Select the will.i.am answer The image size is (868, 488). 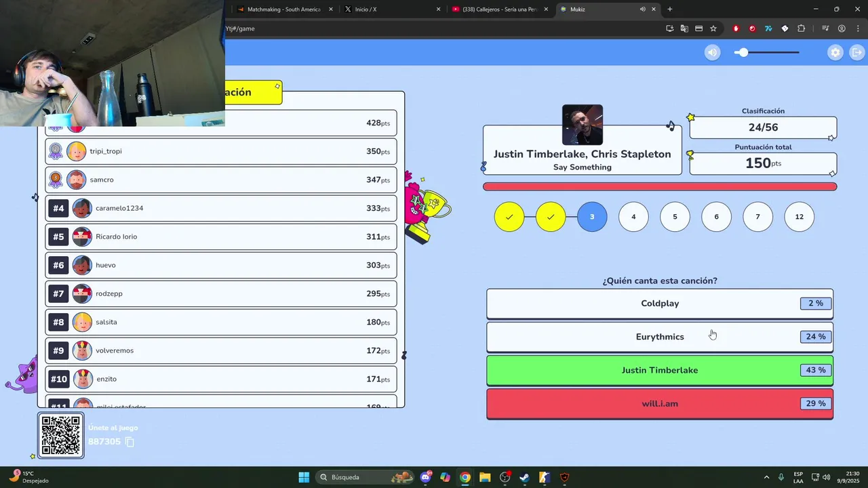pos(660,404)
